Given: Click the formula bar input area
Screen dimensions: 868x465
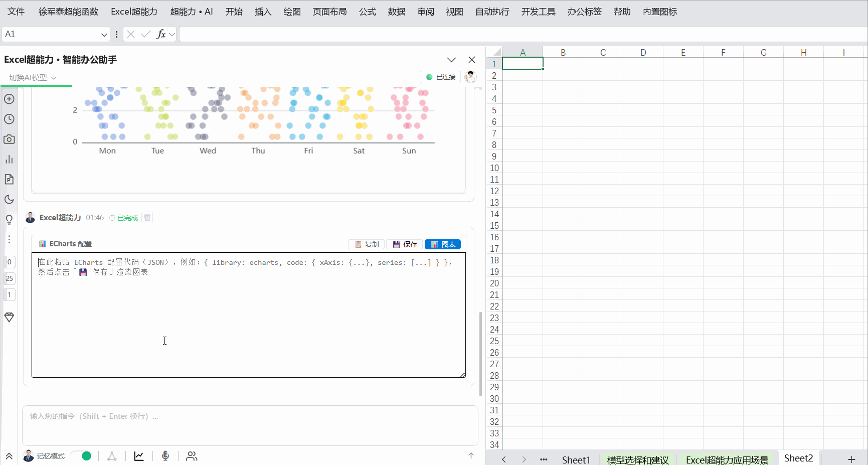Looking at the screenshot, I should point(523,34).
